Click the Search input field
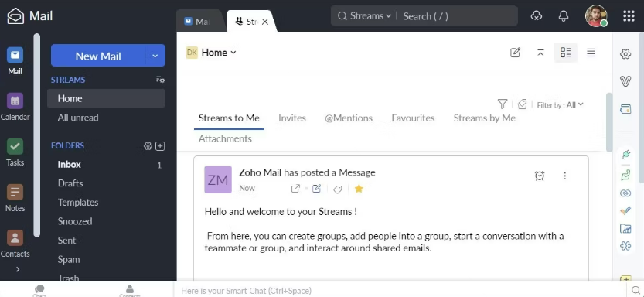Image resolution: width=644 pixels, height=297 pixels. [457, 16]
